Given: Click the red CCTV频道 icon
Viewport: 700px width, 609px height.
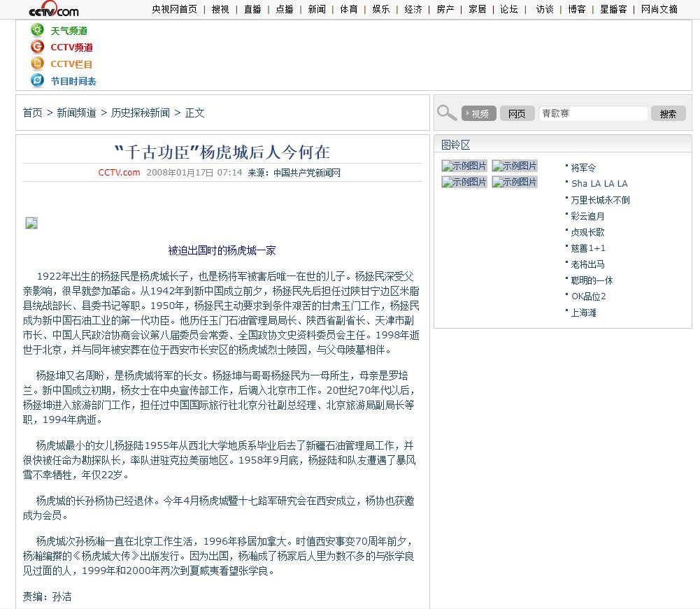Looking at the screenshot, I should click(x=37, y=47).
